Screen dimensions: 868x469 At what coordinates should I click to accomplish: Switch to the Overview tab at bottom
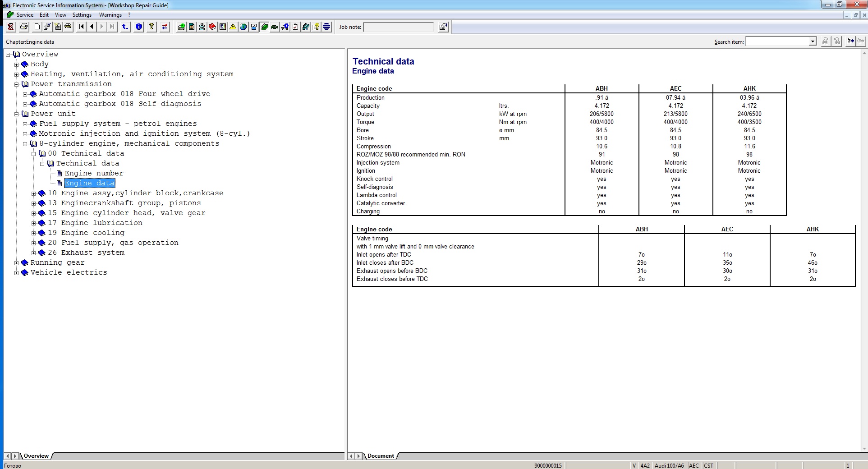pos(36,456)
